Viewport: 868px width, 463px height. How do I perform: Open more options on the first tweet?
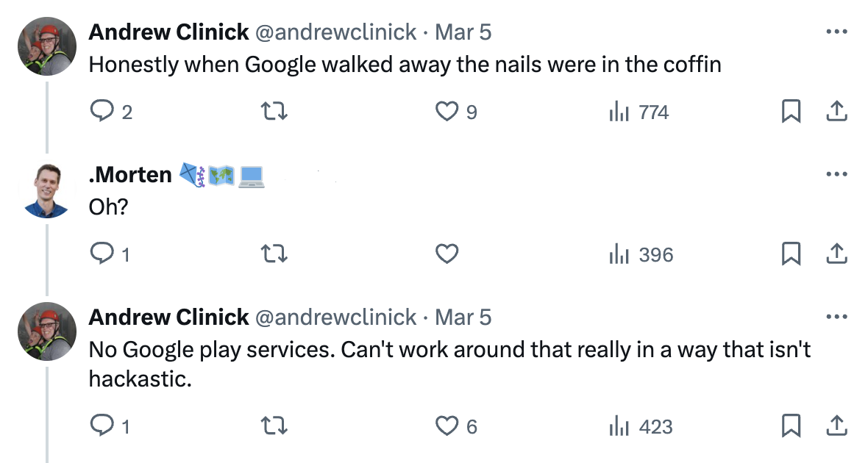pyautogui.click(x=836, y=32)
